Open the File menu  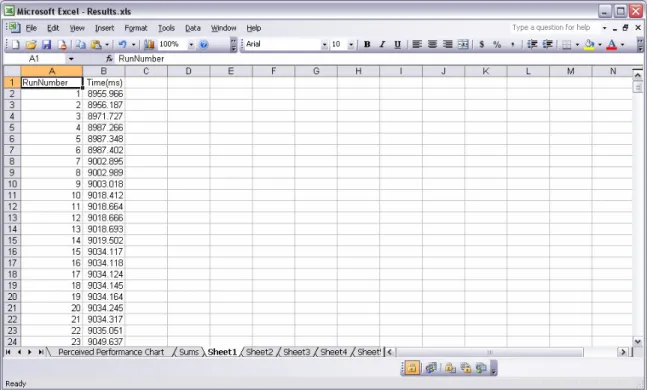point(31,28)
